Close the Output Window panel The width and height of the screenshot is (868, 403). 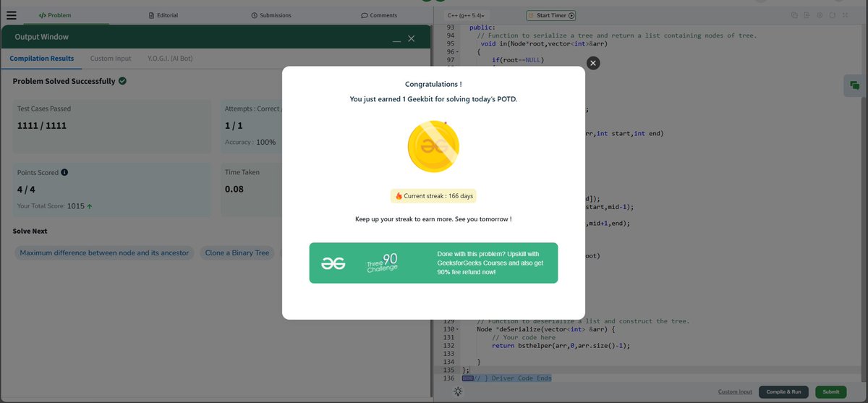coord(412,38)
